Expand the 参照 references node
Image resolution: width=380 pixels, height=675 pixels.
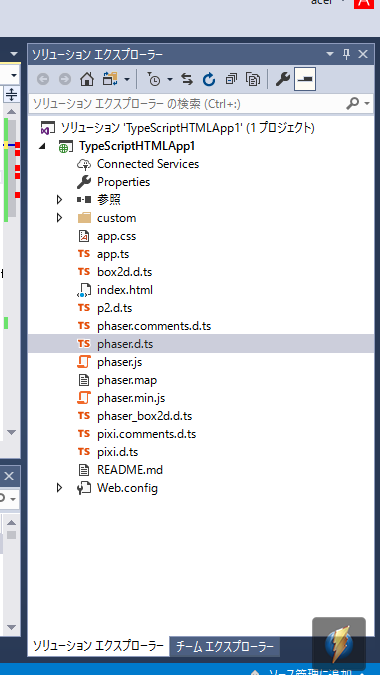(x=59, y=200)
